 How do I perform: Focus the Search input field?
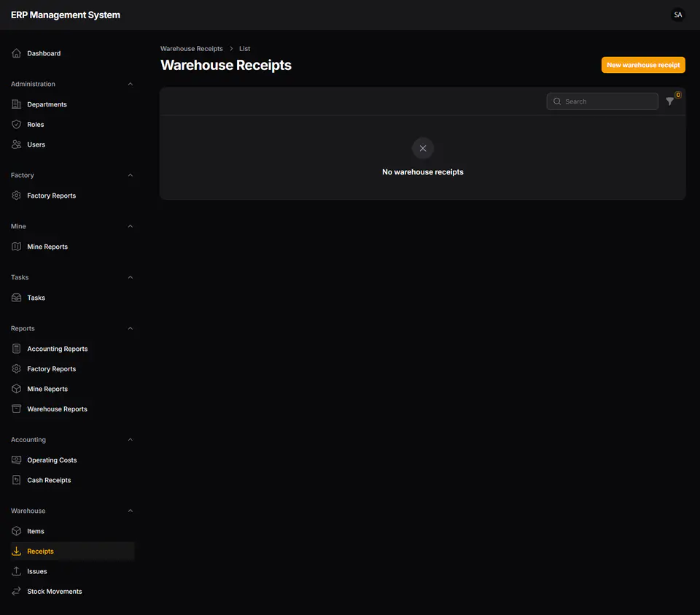point(602,101)
